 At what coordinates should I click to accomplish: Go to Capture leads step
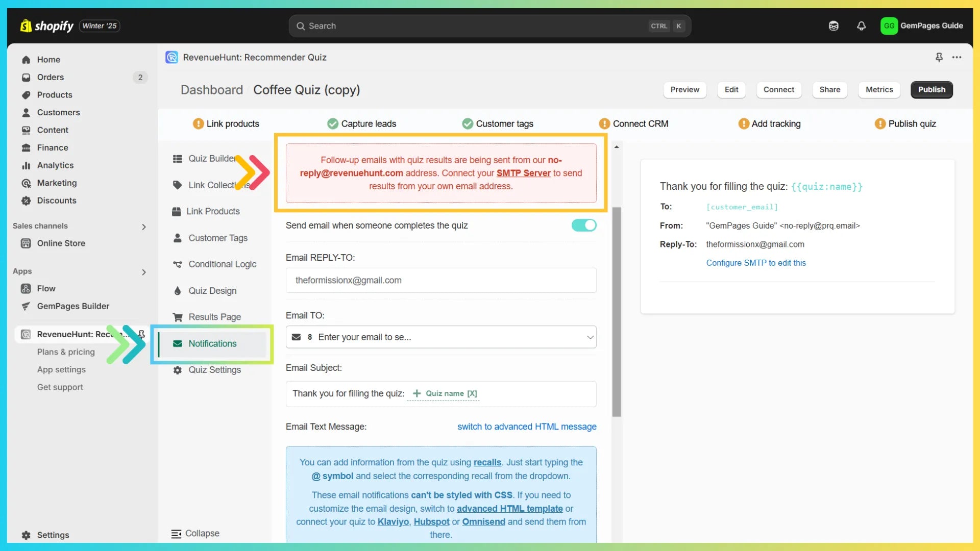pos(362,123)
